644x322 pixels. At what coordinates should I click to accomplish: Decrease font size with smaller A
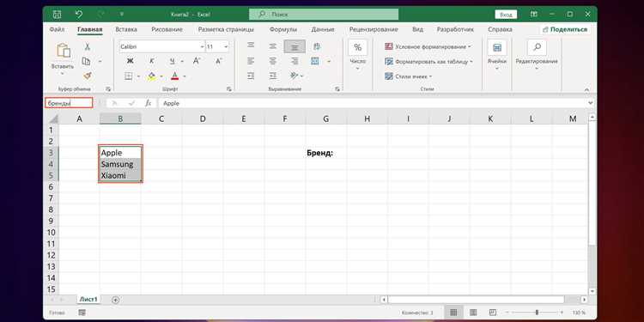(x=218, y=61)
